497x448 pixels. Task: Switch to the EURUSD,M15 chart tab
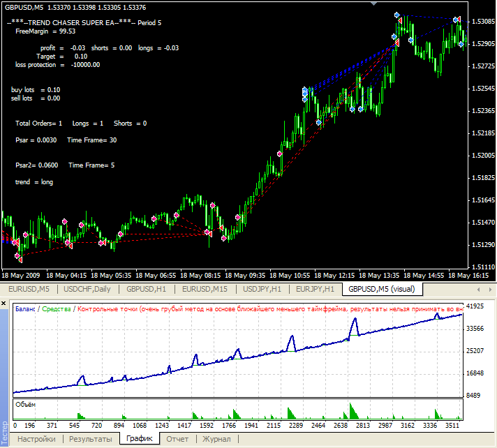click(205, 289)
